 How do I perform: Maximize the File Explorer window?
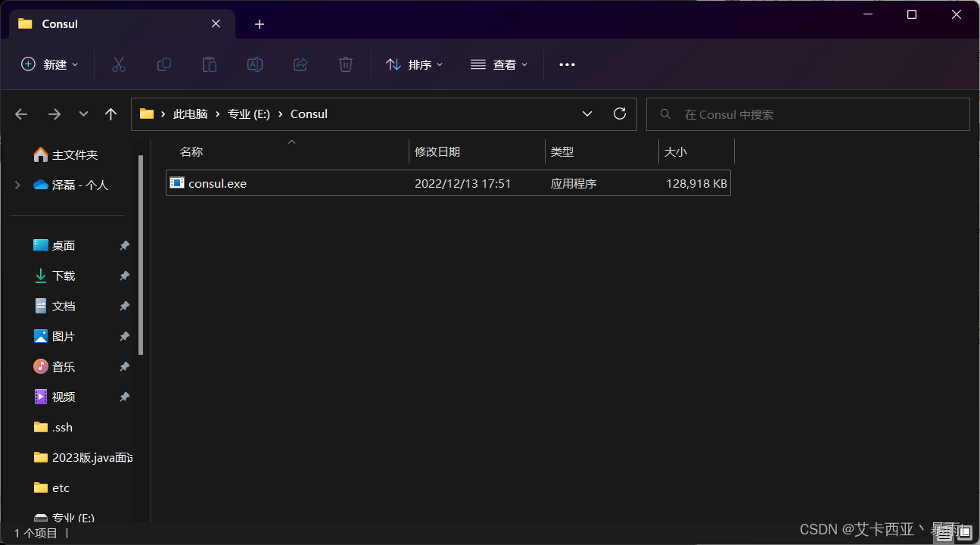[x=912, y=14]
